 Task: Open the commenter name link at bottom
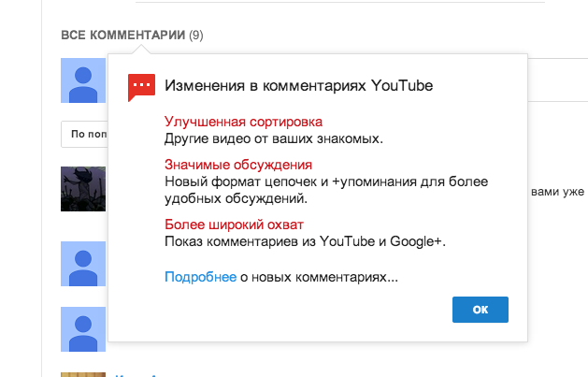point(131,374)
